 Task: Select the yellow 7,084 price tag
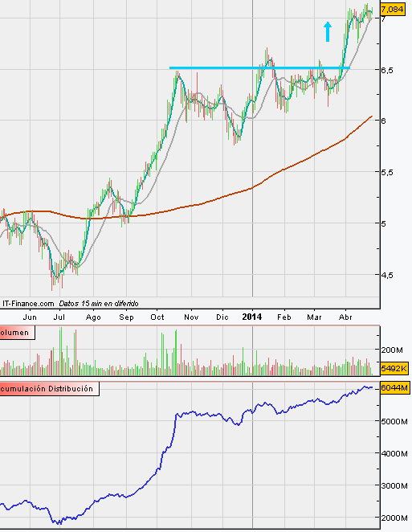393,9
